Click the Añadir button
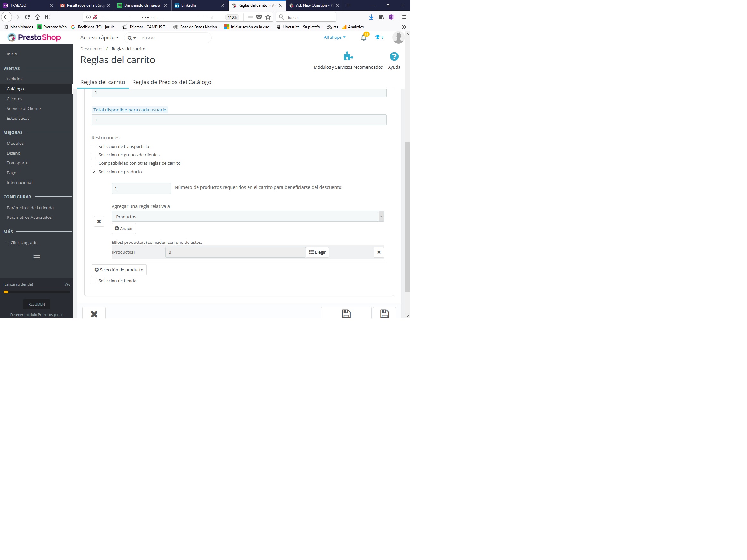 coord(124,228)
